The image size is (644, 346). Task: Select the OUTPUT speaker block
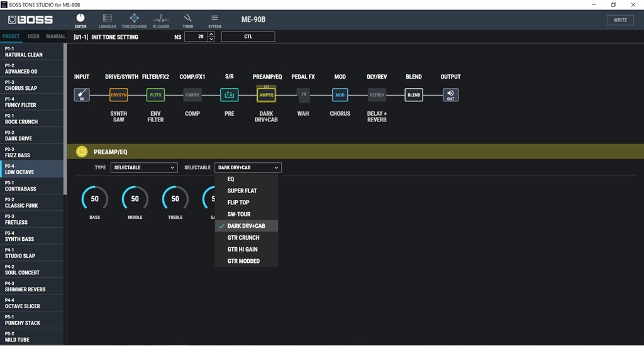tap(450, 95)
